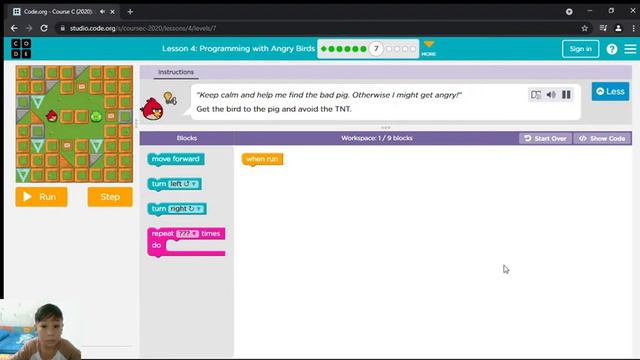This screenshot has width=640, height=360.
Task: Click the red bird on the maze
Action: tap(52, 116)
